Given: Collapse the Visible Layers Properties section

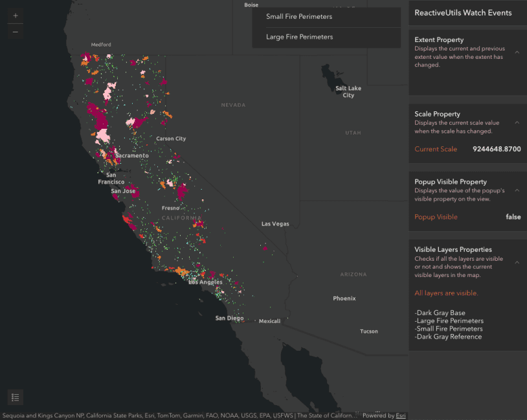Looking at the screenshot, I should (x=517, y=262).
